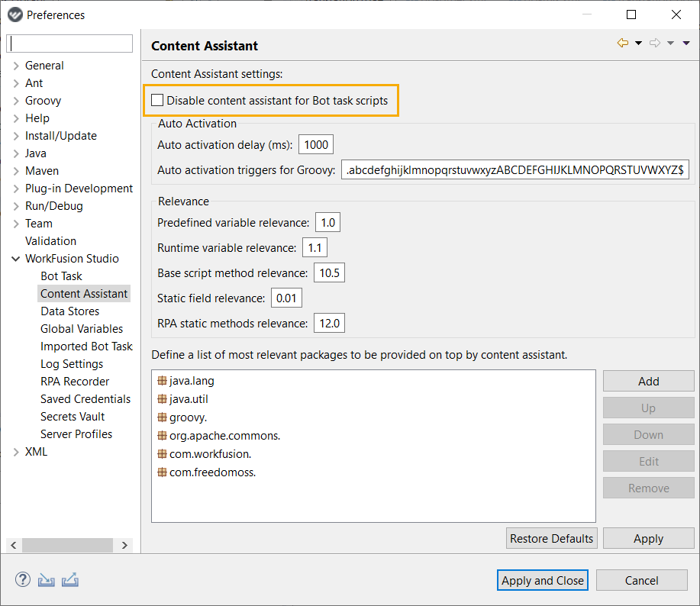700x606 pixels.
Task: Open the Imported Bot Task page
Action: click(86, 347)
